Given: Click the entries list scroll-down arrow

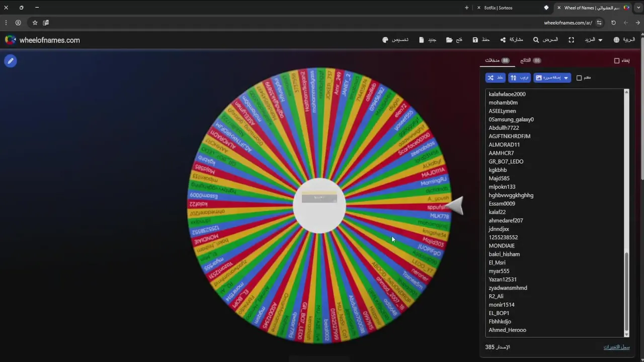Looking at the screenshot, I should pyautogui.click(x=626, y=334).
